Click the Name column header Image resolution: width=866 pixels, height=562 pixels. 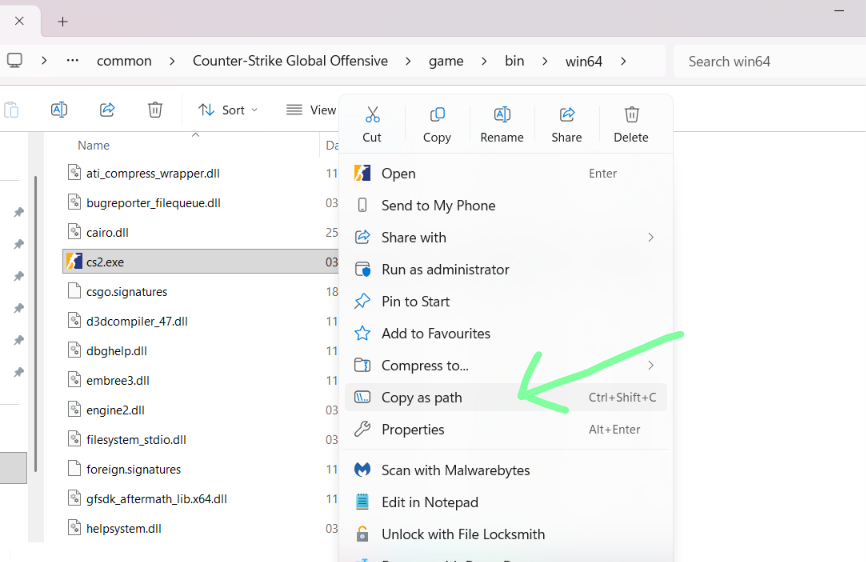[93, 145]
